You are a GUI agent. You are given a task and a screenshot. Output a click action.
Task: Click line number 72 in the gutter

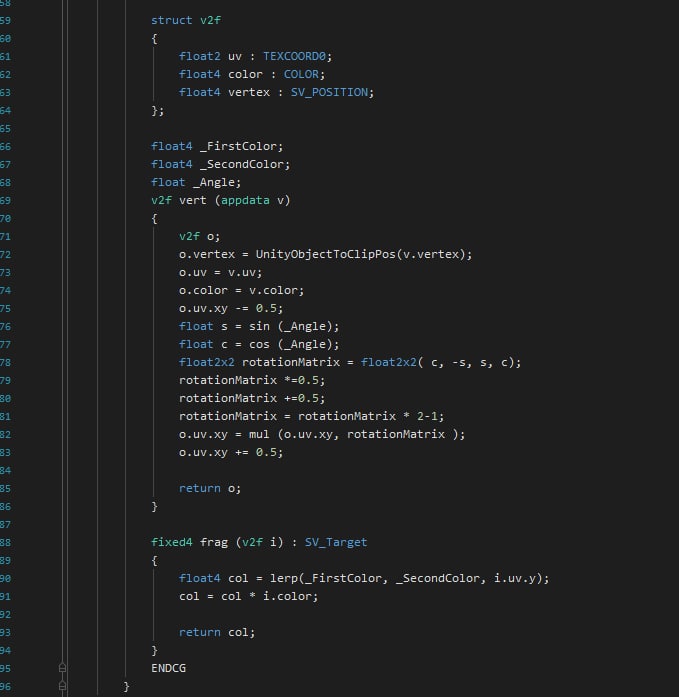click(x=5, y=255)
